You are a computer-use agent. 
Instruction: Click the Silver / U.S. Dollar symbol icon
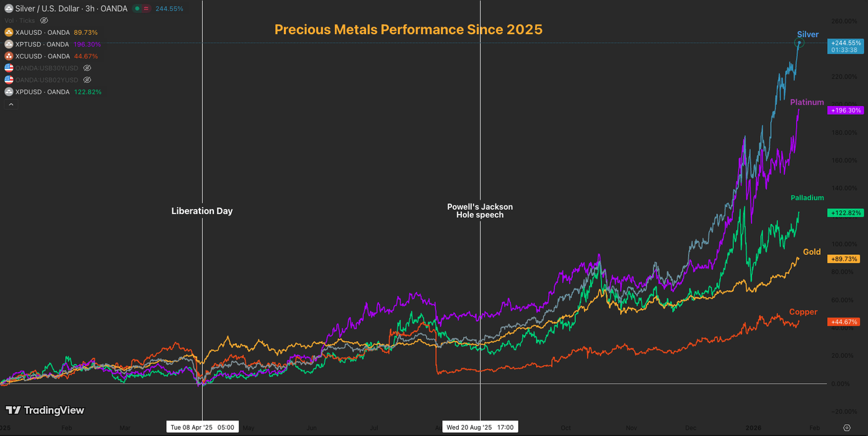(x=9, y=8)
